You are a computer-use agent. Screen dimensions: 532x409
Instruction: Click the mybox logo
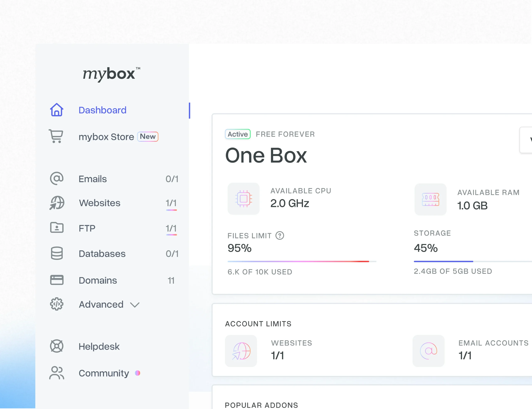pyautogui.click(x=111, y=74)
